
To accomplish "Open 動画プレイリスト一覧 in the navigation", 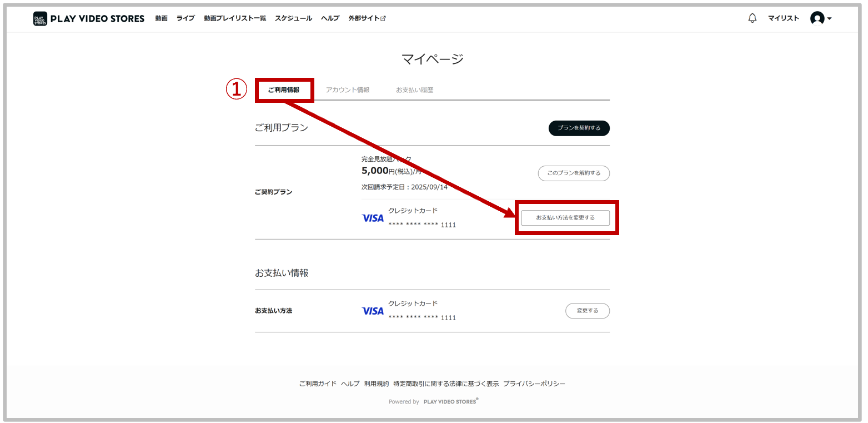I will pos(235,18).
